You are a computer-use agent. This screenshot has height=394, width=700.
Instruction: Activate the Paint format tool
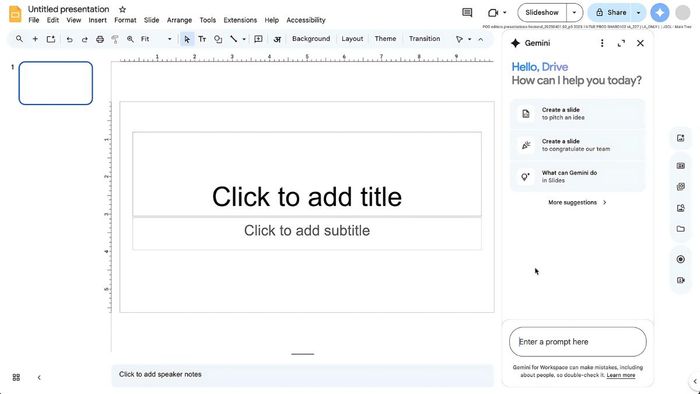[x=115, y=39]
